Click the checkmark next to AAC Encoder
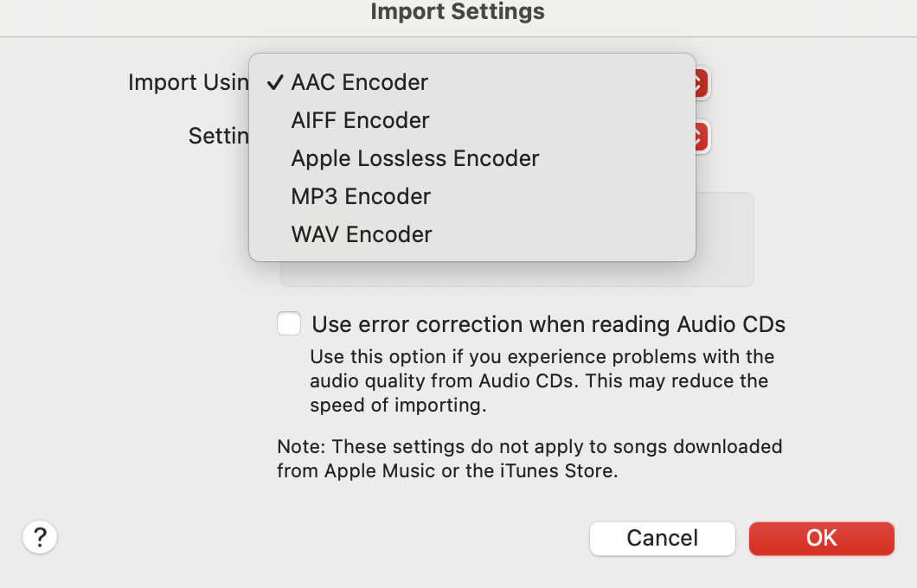 (275, 82)
